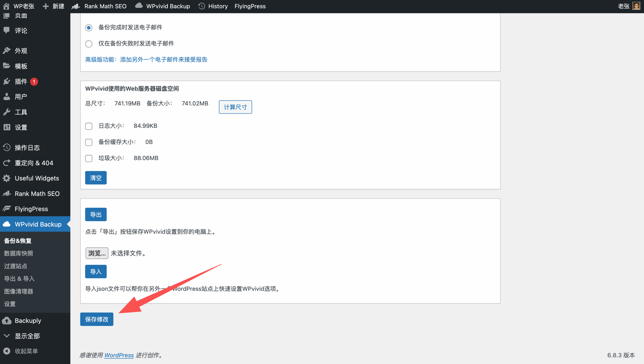The image size is (644, 364).
Task: Click the plus icon for 新建
Action: pos(46,6)
